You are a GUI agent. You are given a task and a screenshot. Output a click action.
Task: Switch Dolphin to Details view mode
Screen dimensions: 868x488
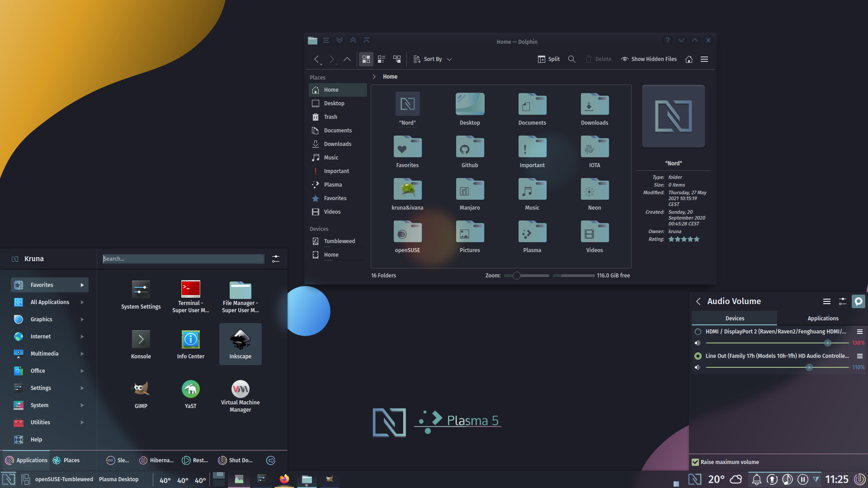(397, 59)
